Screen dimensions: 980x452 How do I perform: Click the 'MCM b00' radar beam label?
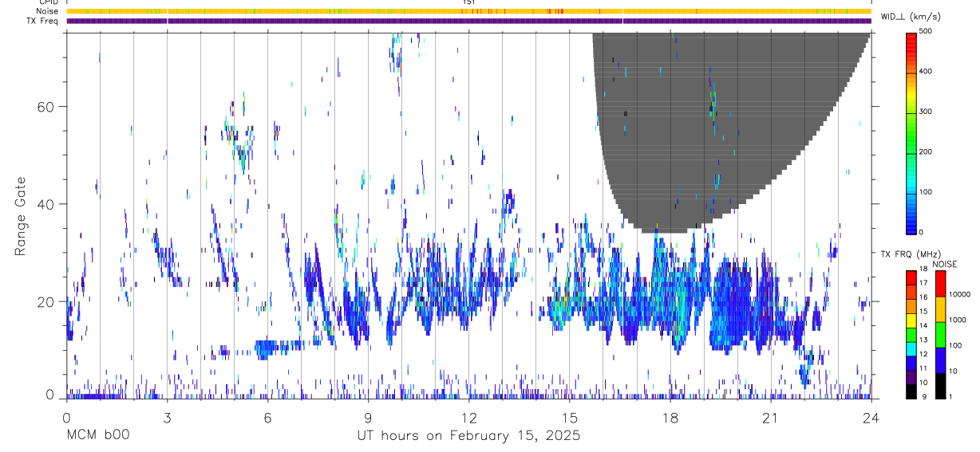click(97, 436)
